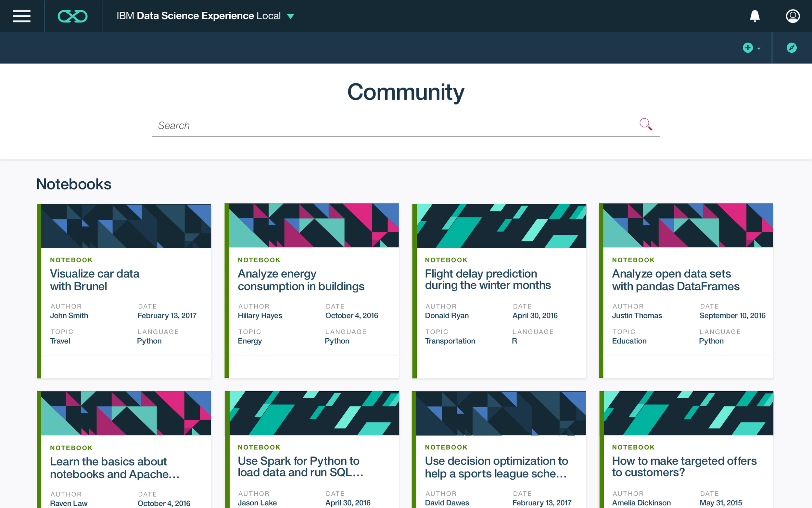Click the Use Spark for Python banner image
Viewport: 812px width, 508px height.
pyautogui.click(x=314, y=413)
